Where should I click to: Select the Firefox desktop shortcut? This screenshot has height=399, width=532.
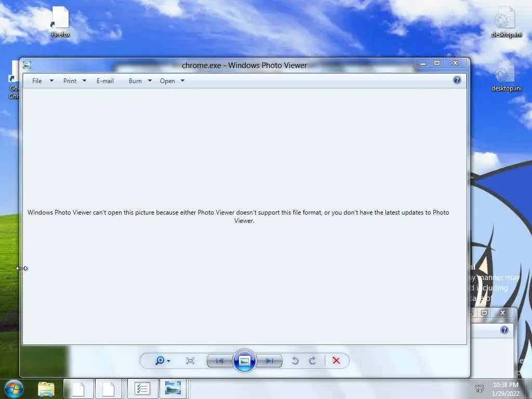tap(60, 22)
